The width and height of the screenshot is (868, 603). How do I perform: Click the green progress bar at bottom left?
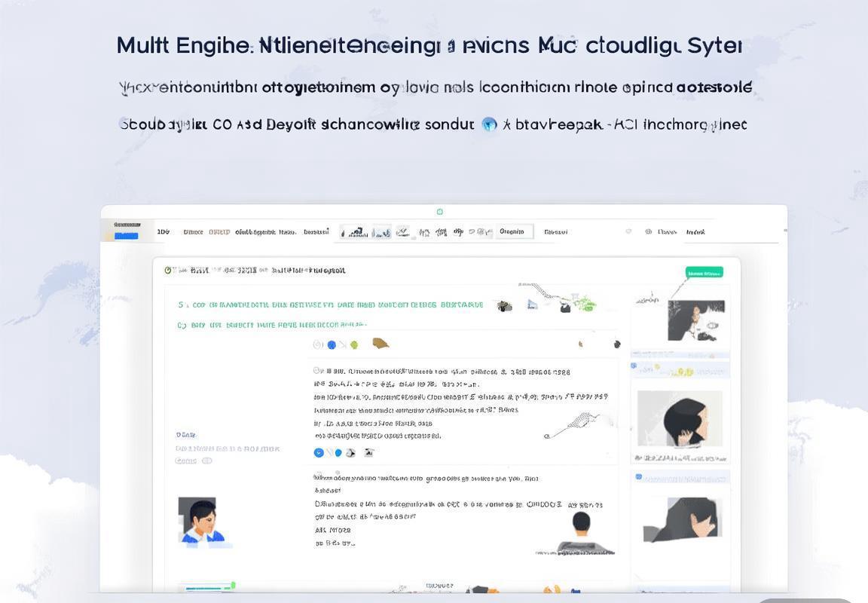[x=209, y=587]
